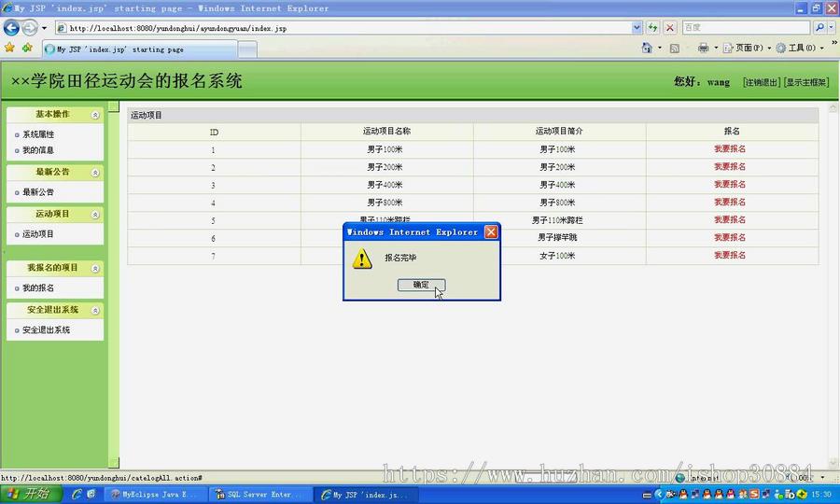Click the My JSP 'index.jsp' taskbar button

(366, 495)
